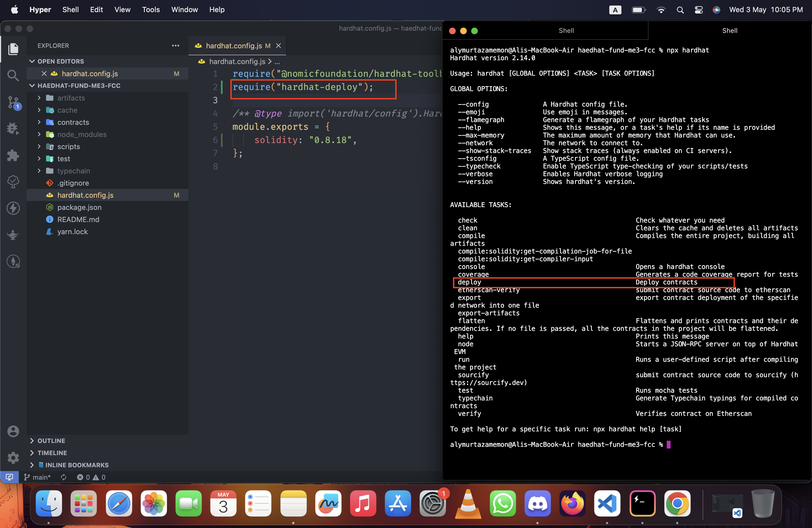This screenshot has width=812, height=528.
Task: Expand the node_modules folder
Action: click(107, 134)
